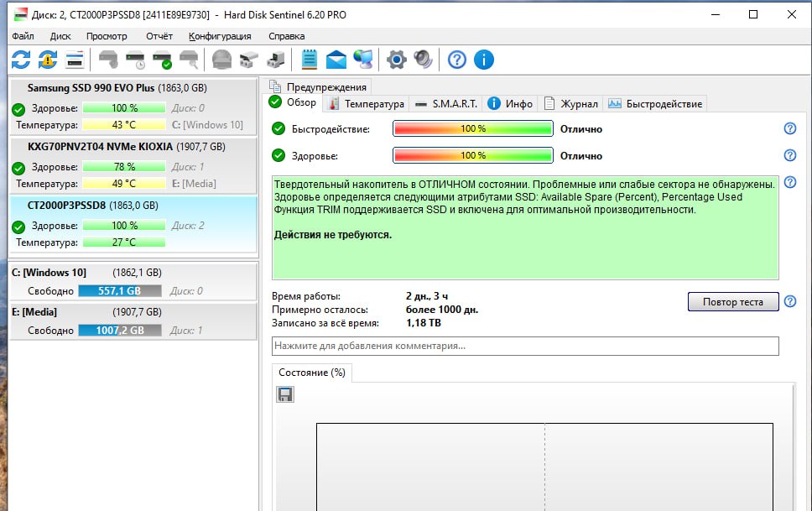
Task: Click the disk list panel toolbar icon
Action: pos(75,60)
